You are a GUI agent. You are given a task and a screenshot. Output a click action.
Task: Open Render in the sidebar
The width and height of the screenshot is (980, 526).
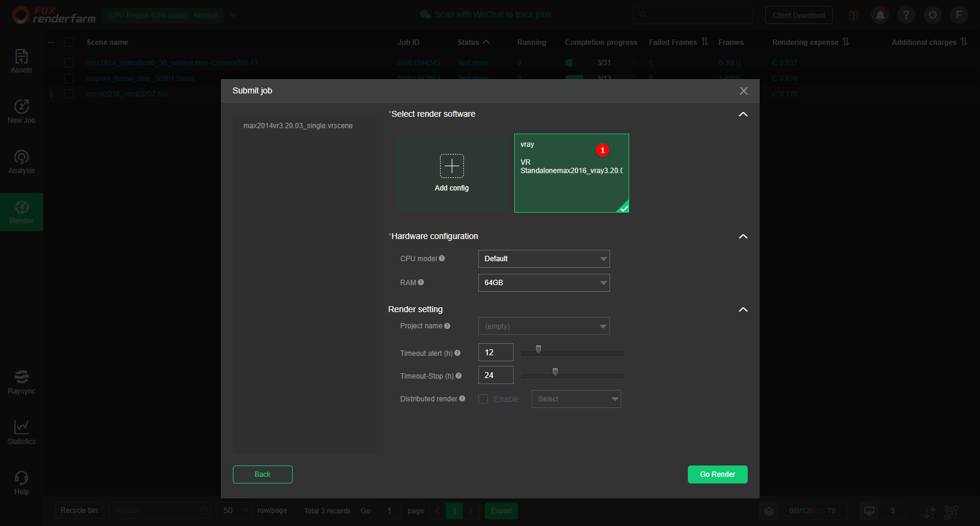coord(22,212)
